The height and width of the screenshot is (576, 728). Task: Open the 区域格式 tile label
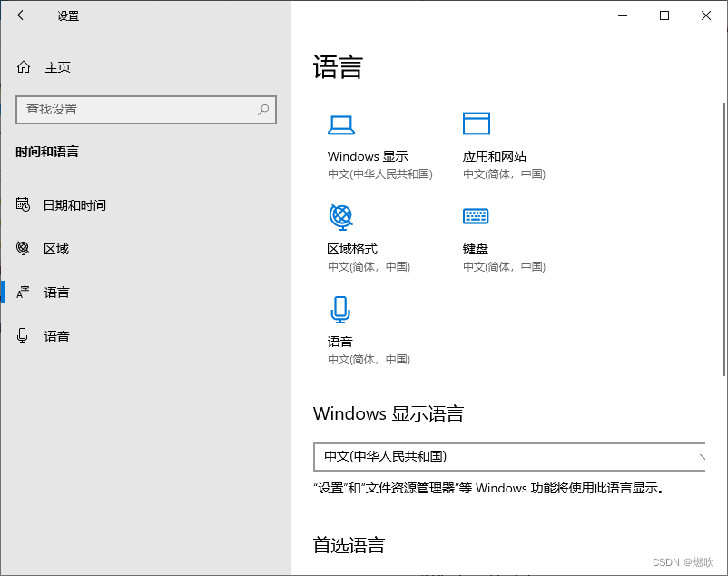tap(352, 250)
